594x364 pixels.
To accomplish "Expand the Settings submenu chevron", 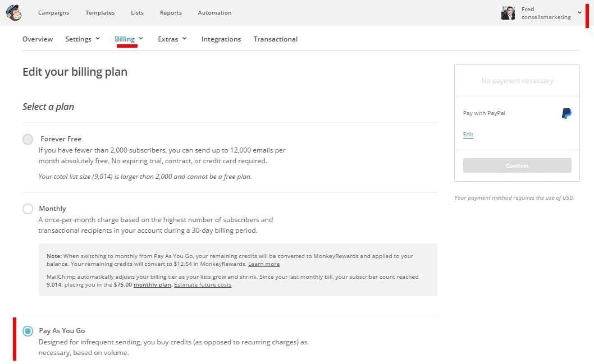I will point(98,39).
